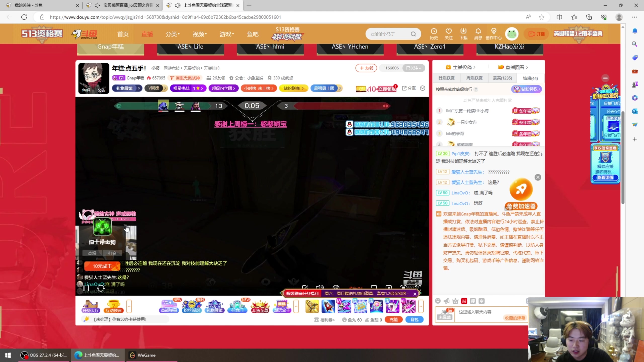The width and height of the screenshot is (644, 362).
Task: Switch to the 贵宾(1235) tab
Action: [502, 78]
